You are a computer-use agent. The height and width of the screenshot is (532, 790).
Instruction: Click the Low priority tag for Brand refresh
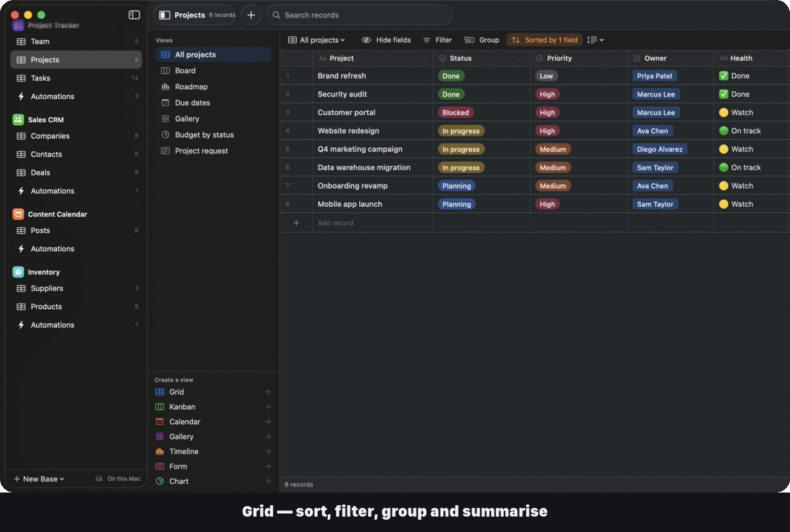[546, 76]
